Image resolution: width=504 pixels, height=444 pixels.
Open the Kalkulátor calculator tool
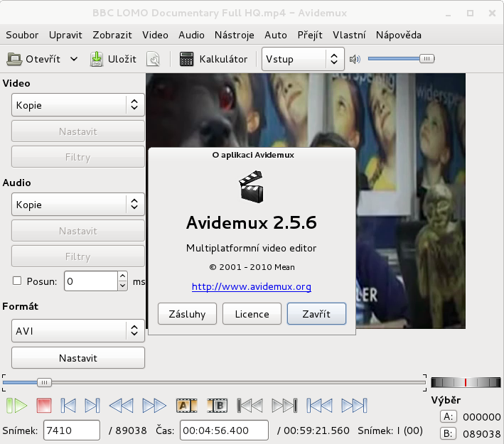pos(213,59)
